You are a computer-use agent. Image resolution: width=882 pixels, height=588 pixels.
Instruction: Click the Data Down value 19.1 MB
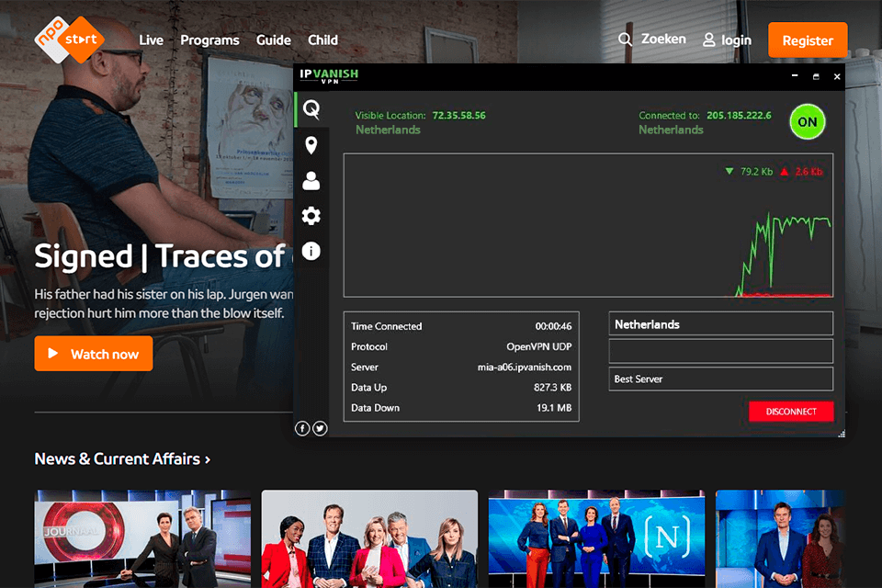[554, 407]
